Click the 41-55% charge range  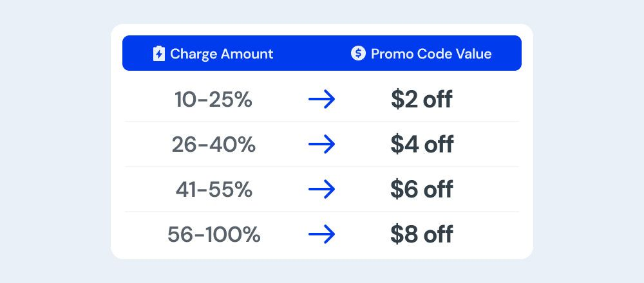pos(214,190)
